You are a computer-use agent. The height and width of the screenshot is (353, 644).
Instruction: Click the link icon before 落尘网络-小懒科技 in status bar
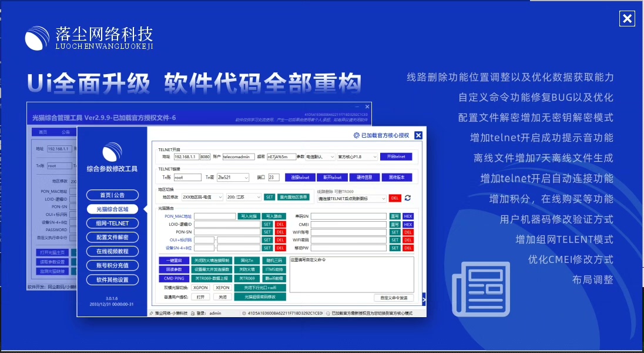(151, 313)
